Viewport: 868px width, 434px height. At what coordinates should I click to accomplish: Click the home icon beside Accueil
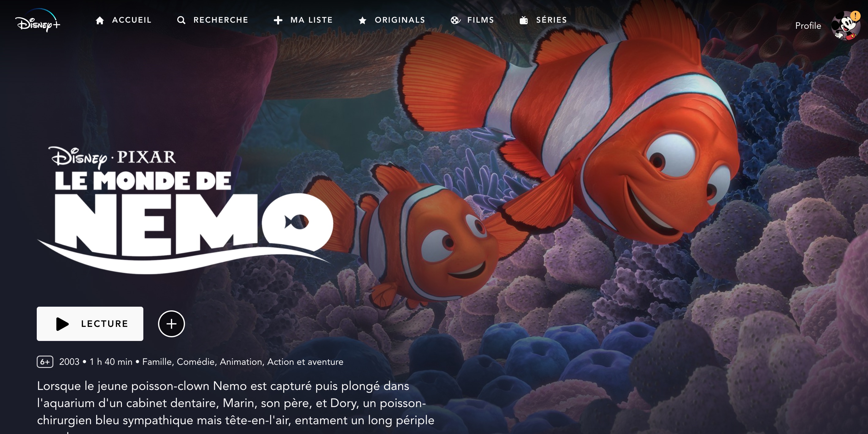click(100, 21)
